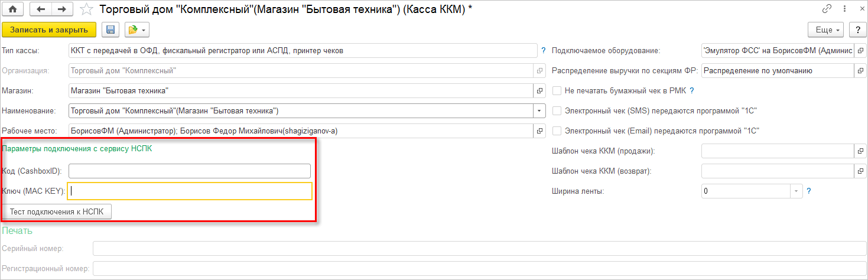The image size is (868, 280).
Task: Expand the Ширина ленты dropdown arrow
Action: [x=795, y=191]
